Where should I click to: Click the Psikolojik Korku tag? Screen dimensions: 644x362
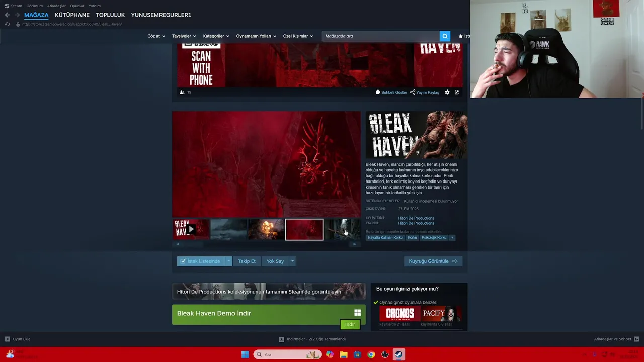pos(434,238)
